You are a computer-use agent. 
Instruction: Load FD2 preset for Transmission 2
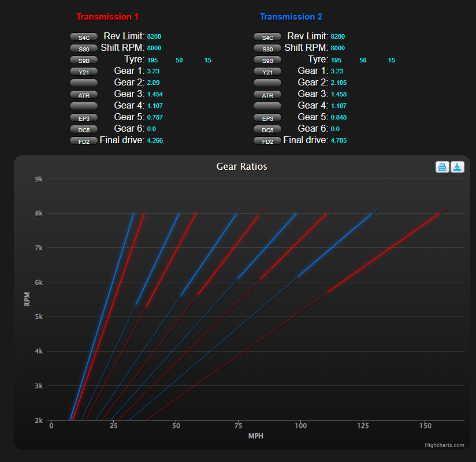pyautogui.click(x=267, y=141)
